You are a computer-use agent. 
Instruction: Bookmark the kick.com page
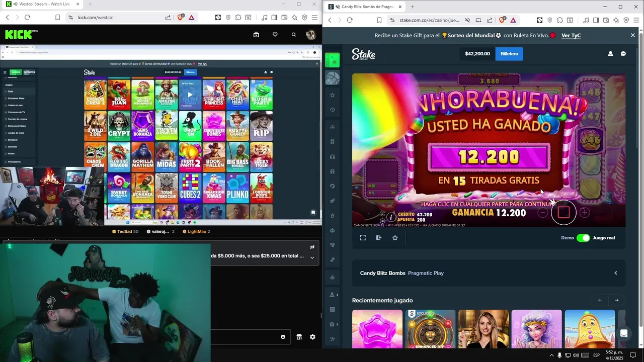point(57,17)
